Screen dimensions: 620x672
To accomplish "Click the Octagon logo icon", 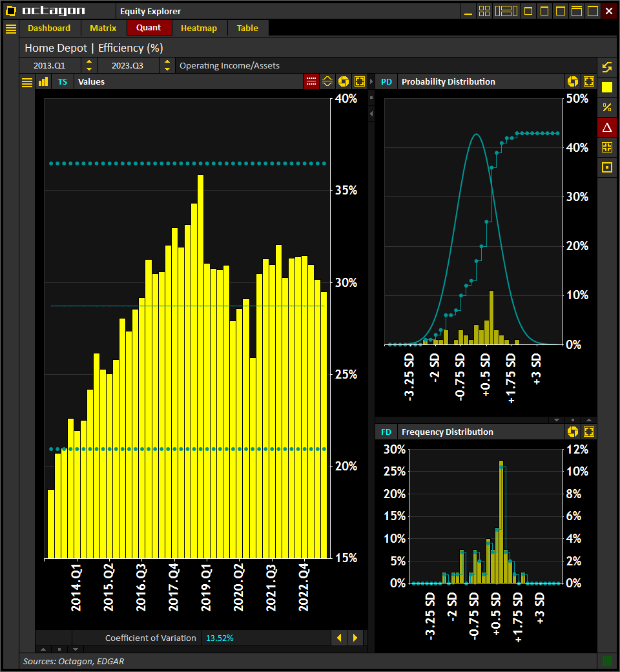I will [11, 11].
